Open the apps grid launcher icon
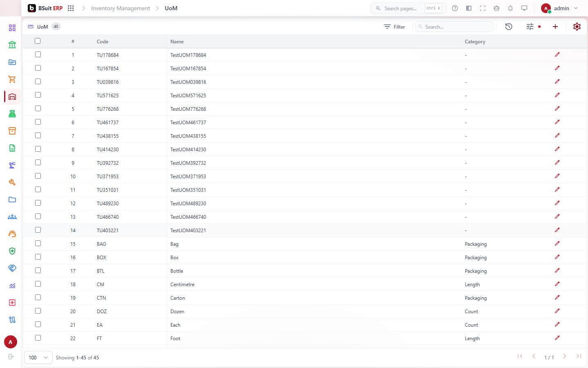 (x=71, y=8)
